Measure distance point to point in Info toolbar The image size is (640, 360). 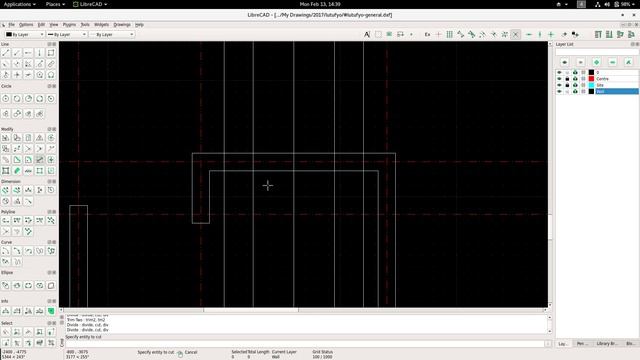pyautogui.click(x=6, y=311)
